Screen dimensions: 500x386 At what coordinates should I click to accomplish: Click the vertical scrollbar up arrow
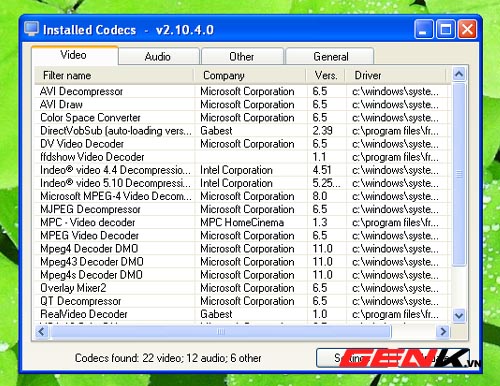459,74
